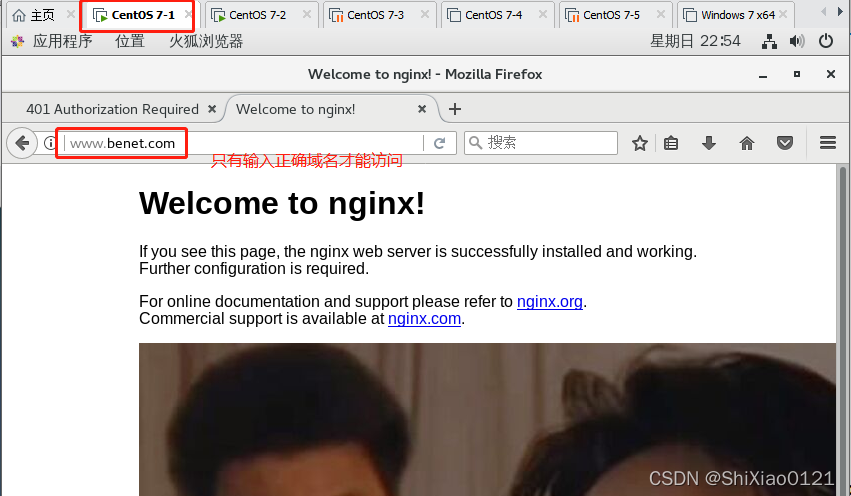This screenshot has width=851, height=496.
Task: Open the network status icon in top panel
Action: (x=769, y=41)
